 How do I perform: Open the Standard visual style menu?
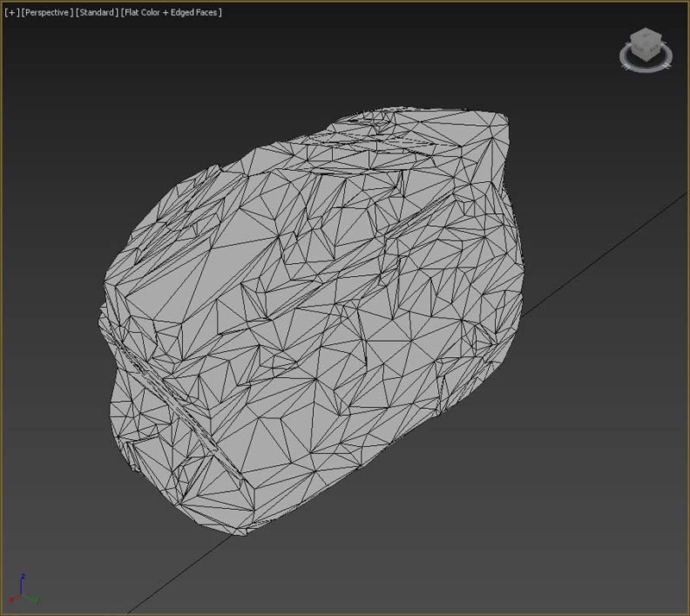(x=97, y=13)
